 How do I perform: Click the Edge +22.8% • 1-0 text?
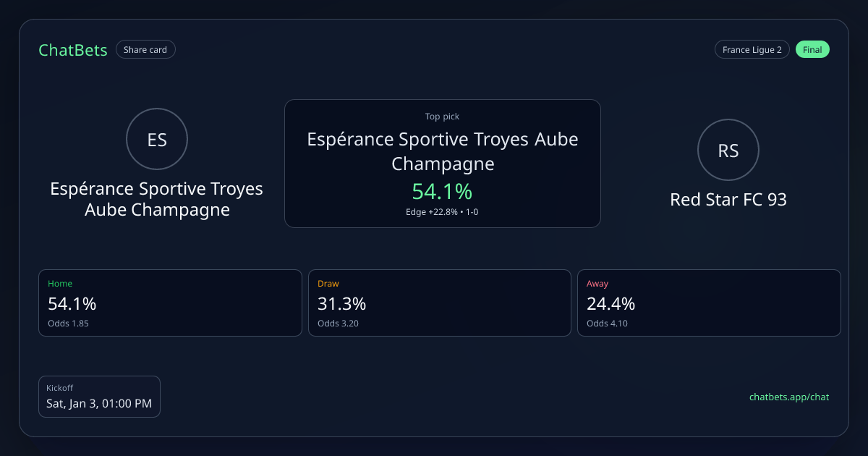tap(442, 211)
